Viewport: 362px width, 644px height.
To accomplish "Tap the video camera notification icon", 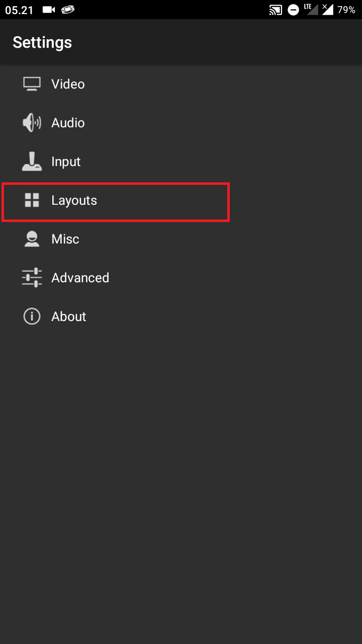I will [x=49, y=10].
